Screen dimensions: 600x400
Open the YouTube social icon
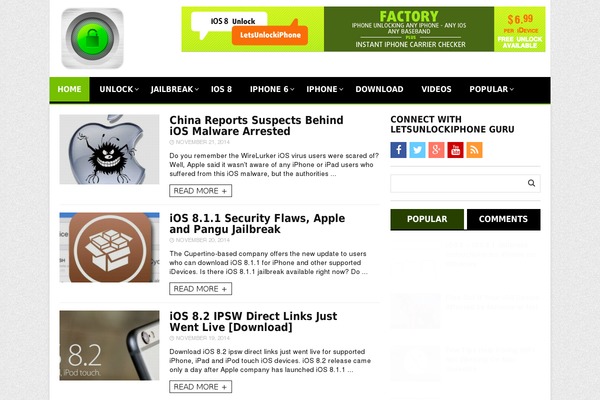(455, 150)
